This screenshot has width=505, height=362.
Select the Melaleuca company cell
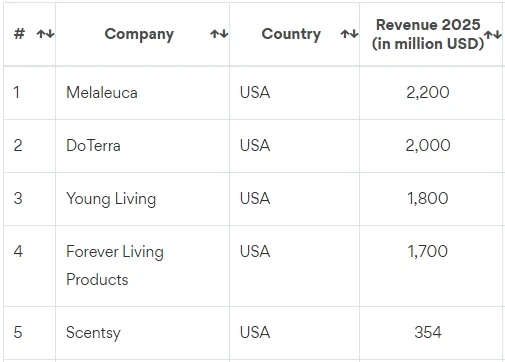point(143,93)
